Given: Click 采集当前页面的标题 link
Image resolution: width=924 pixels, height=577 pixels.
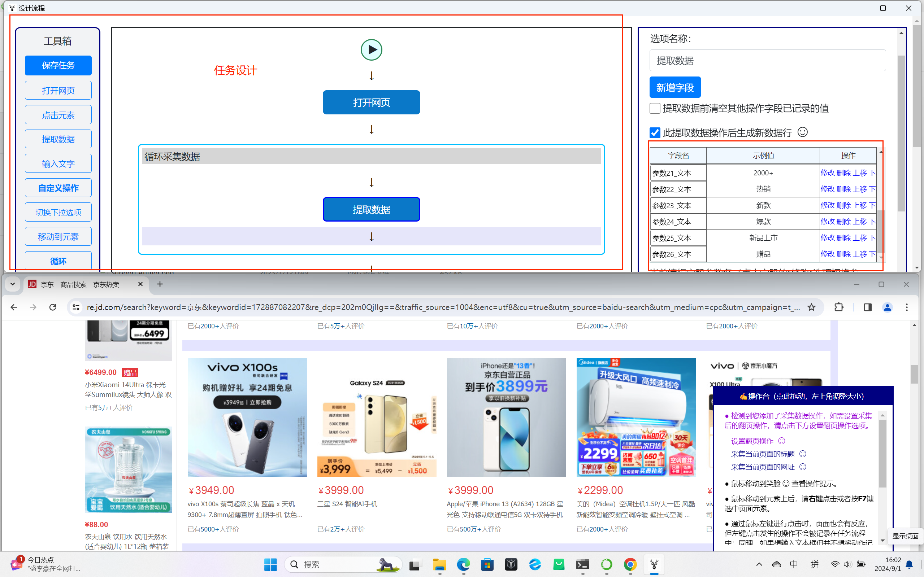Looking at the screenshot, I should click(763, 454).
